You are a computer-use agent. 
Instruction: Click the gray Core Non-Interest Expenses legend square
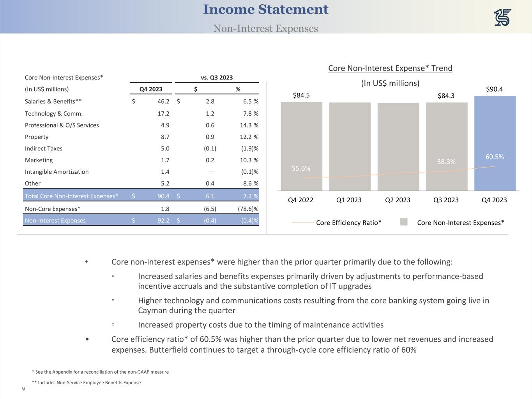coord(404,222)
